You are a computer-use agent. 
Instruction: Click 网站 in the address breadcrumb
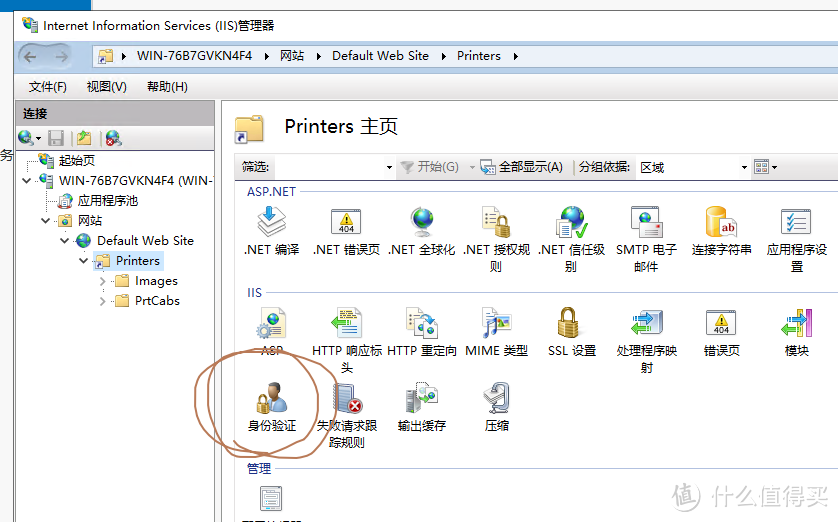(x=292, y=56)
